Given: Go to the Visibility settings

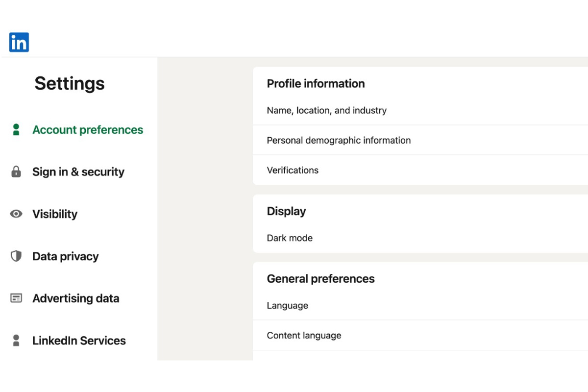Looking at the screenshot, I should (55, 214).
